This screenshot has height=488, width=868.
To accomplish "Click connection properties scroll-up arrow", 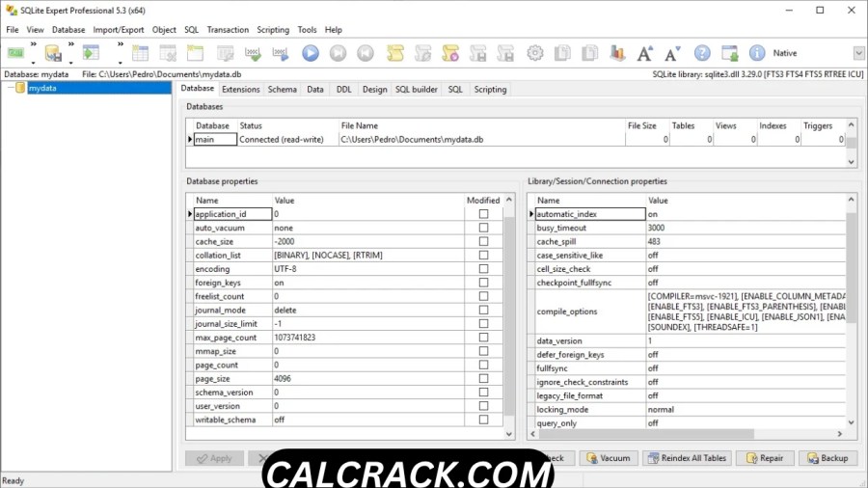I will click(852, 200).
